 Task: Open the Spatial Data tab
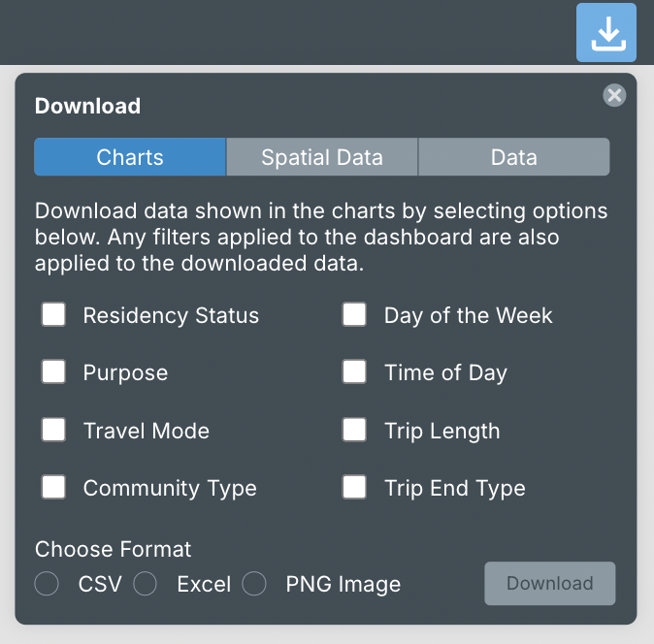(322, 157)
